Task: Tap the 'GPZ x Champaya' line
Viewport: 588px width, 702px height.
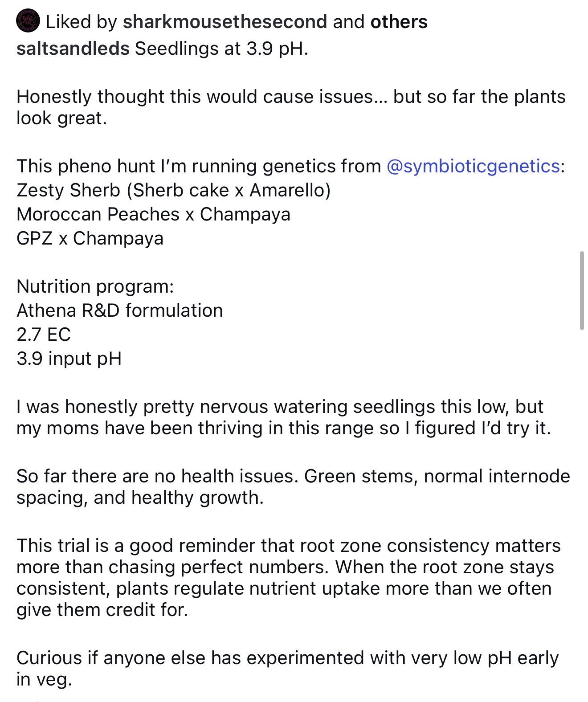Action: [90, 238]
